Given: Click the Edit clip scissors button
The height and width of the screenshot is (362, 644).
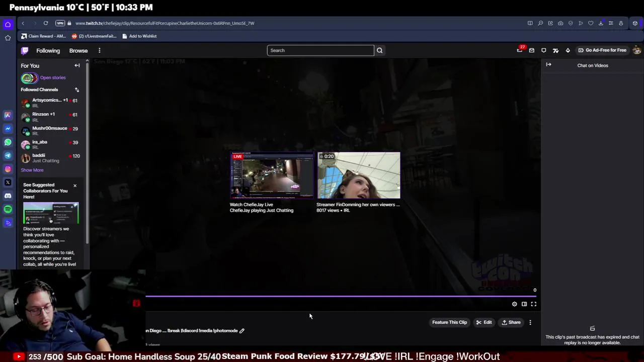Looking at the screenshot, I should coord(484,322).
